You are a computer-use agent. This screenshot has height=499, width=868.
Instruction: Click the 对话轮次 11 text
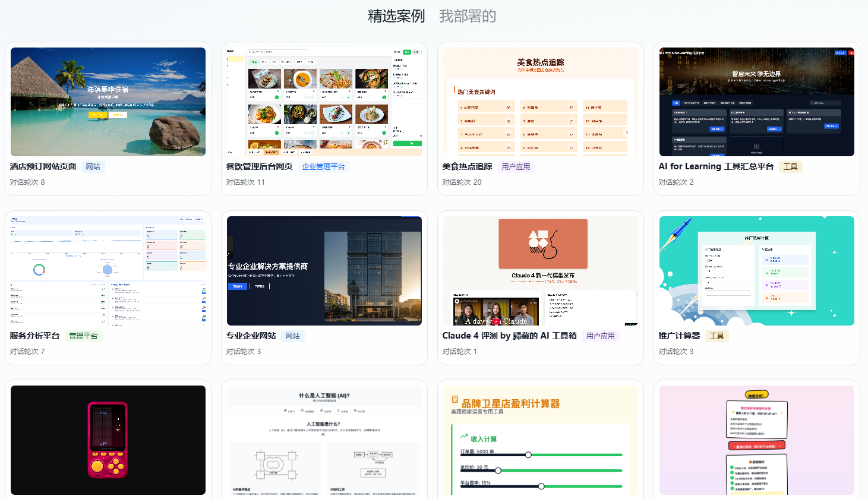245,182
